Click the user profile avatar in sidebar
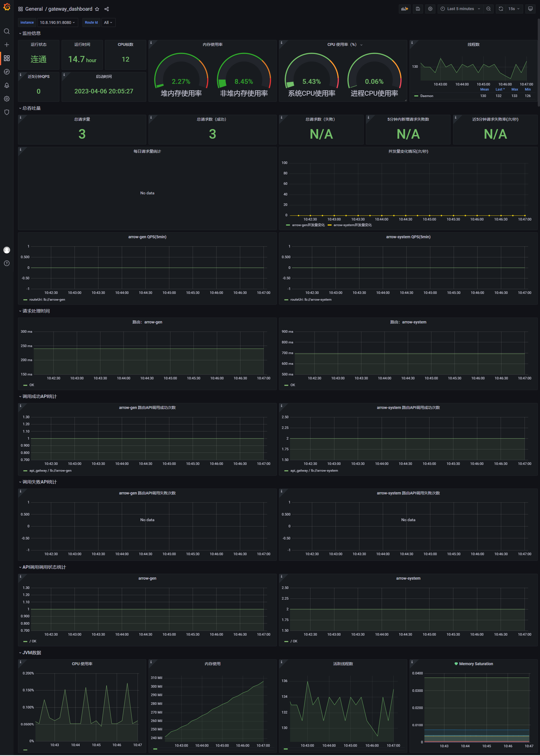This screenshot has height=756, width=540. click(x=7, y=250)
